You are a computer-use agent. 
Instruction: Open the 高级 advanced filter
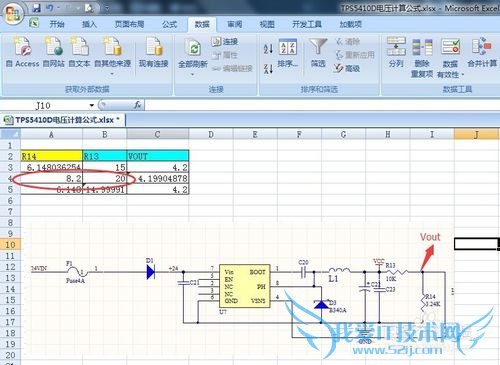(347, 68)
